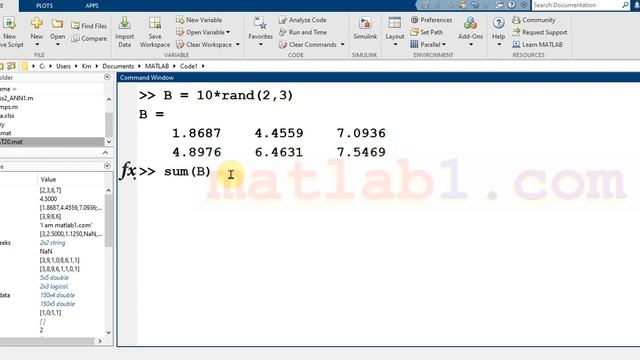
Task: Open the Layout menu icon
Action: tap(394, 23)
